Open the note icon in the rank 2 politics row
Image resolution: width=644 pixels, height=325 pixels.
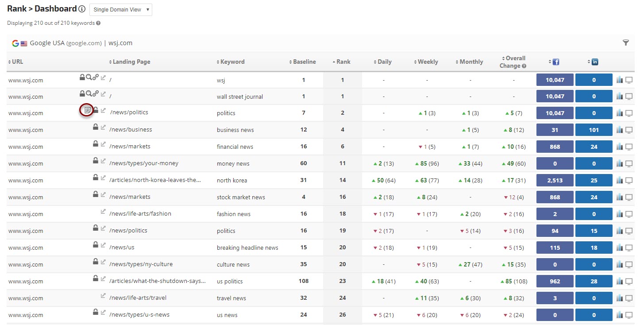[87, 110]
